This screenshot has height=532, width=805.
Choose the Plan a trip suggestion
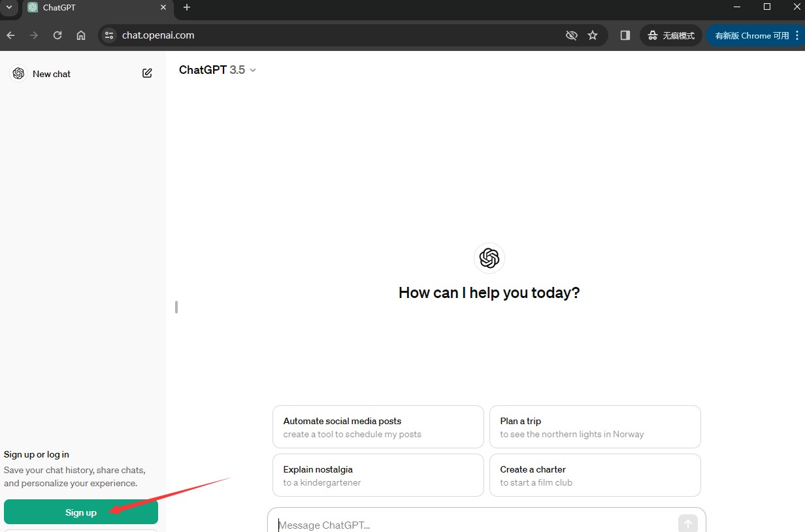595,427
